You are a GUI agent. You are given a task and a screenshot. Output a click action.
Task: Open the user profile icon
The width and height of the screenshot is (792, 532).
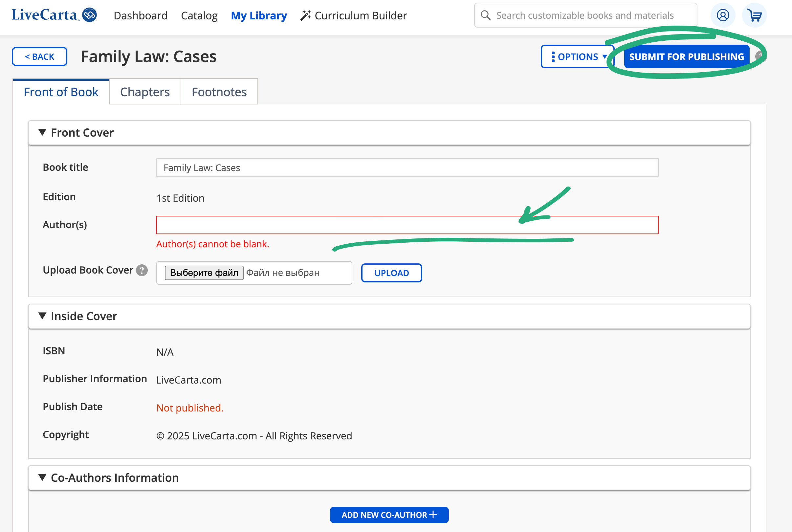[723, 15]
